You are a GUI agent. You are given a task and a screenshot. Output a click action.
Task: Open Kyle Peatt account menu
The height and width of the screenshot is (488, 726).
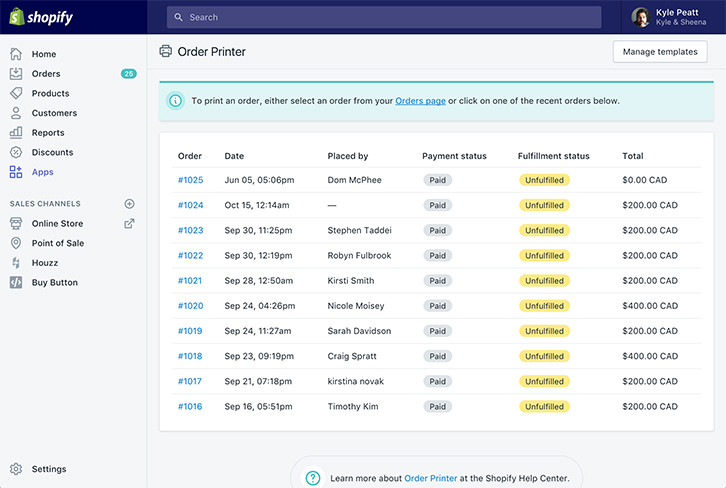[x=669, y=17]
